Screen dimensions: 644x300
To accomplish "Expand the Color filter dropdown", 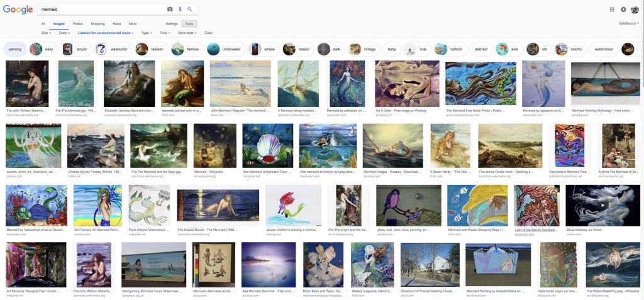I will [65, 33].
